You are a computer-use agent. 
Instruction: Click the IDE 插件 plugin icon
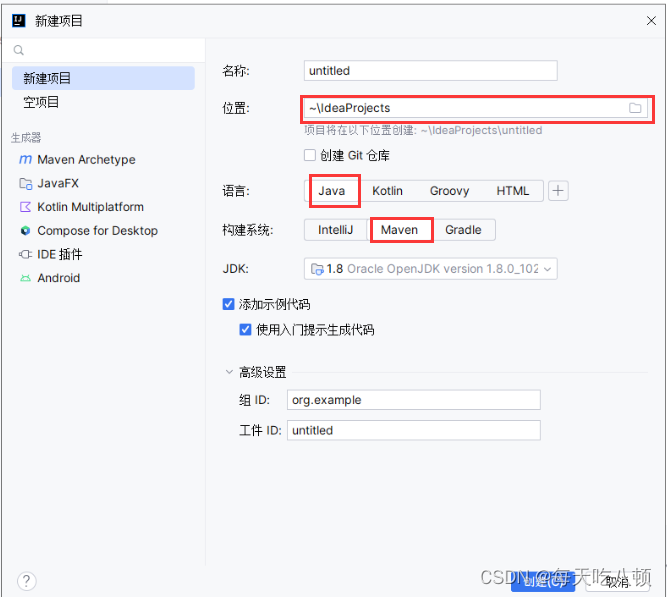[x=25, y=254]
